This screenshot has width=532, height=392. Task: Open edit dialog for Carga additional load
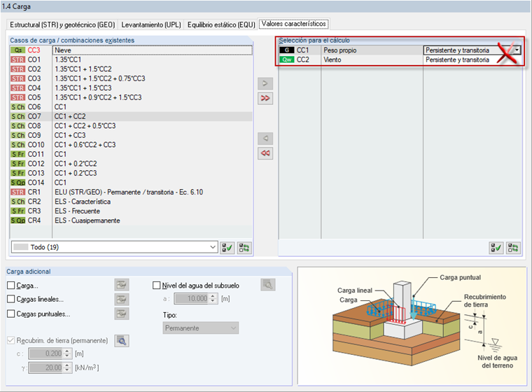coord(122,285)
